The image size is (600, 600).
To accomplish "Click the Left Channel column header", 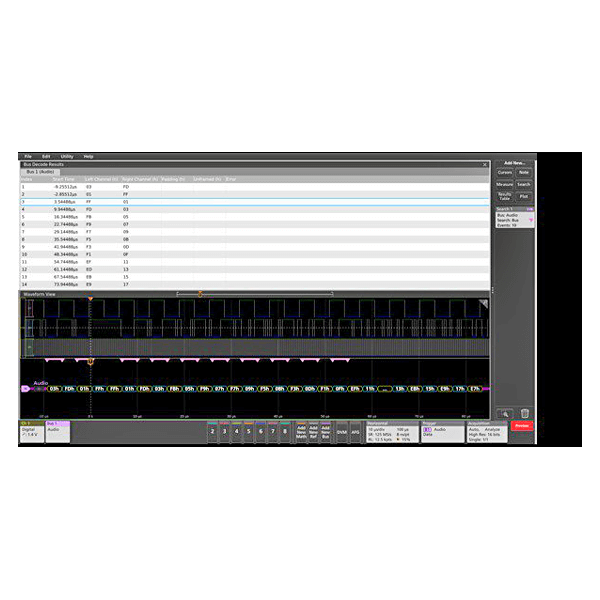I will coord(101,179).
